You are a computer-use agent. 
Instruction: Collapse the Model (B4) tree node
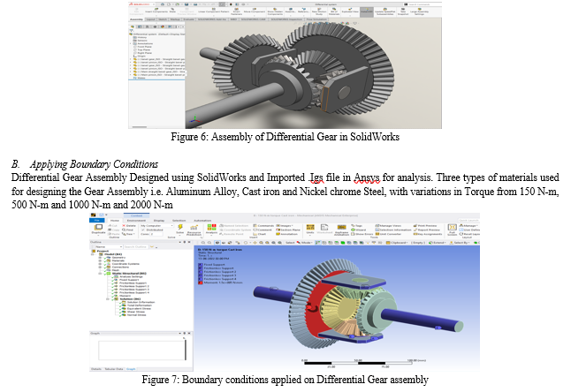93,254
